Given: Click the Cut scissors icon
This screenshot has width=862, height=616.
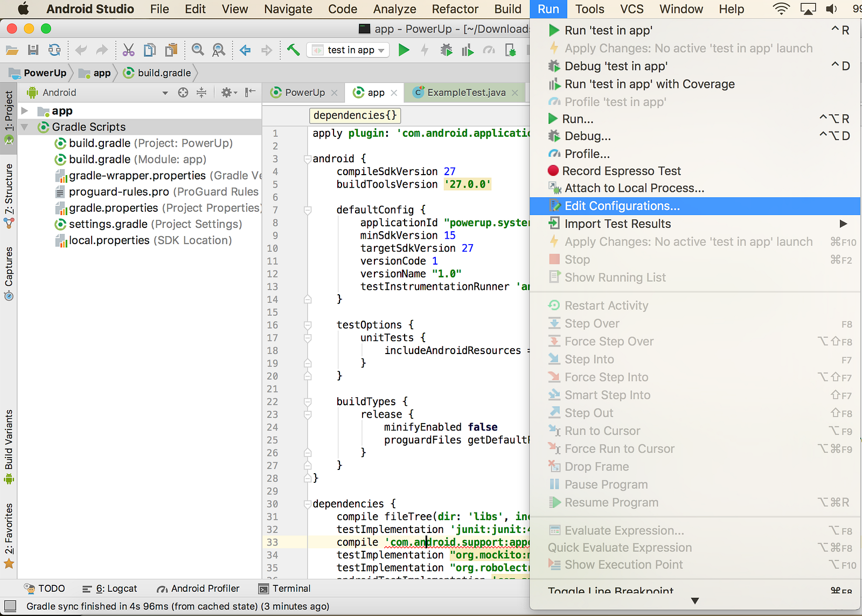Looking at the screenshot, I should [x=128, y=50].
